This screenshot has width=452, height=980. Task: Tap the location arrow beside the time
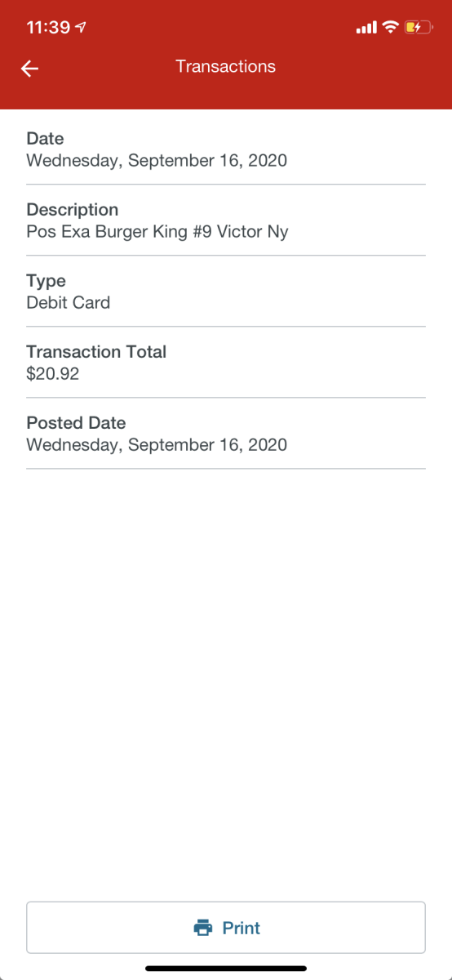click(80, 27)
